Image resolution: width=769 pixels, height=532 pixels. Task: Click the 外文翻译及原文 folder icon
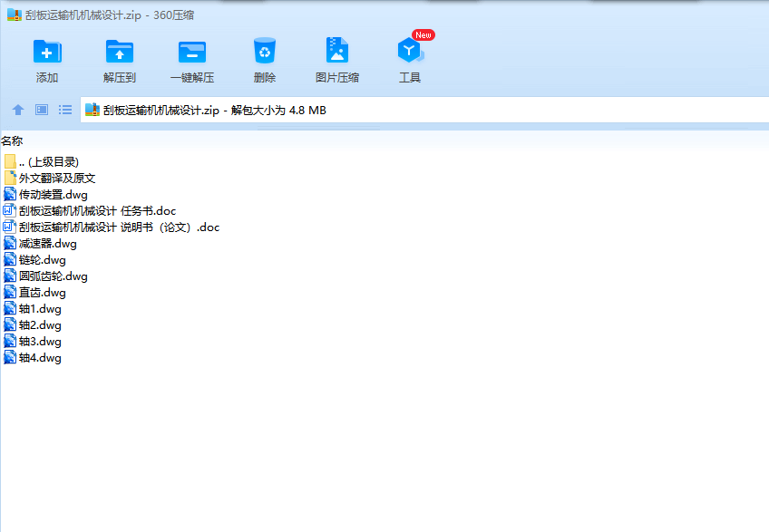coord(10,178)
